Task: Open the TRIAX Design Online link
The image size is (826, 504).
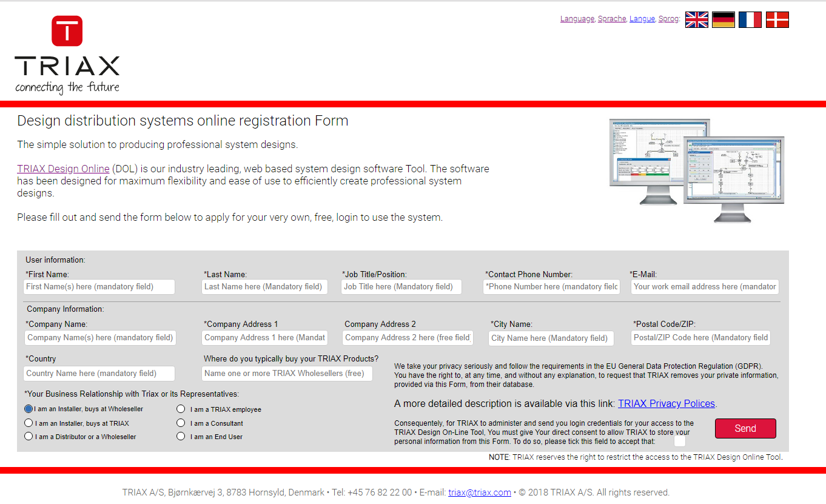Action: pyautogui.click(x=63, y=169)
